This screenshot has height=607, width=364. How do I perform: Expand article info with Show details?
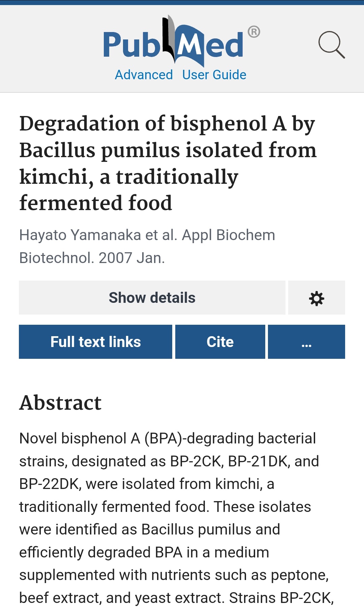coord(152,298)
